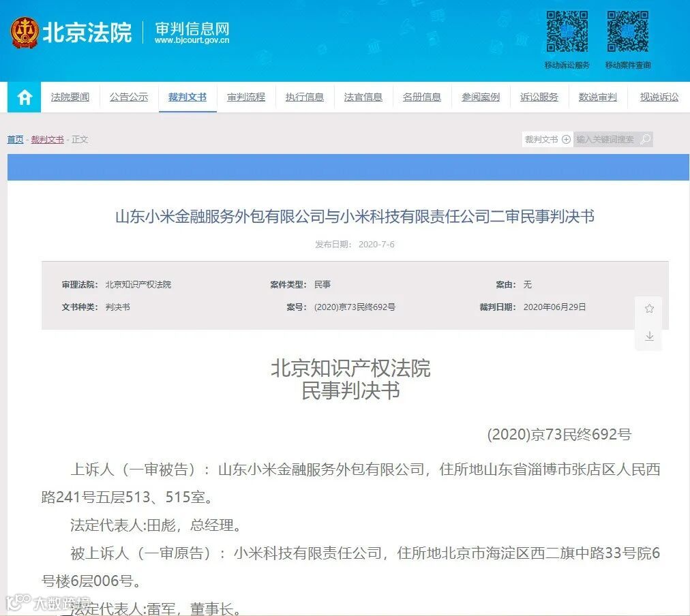
Task: Click the publish date 2020-7-6
Action: coord(376,245)
